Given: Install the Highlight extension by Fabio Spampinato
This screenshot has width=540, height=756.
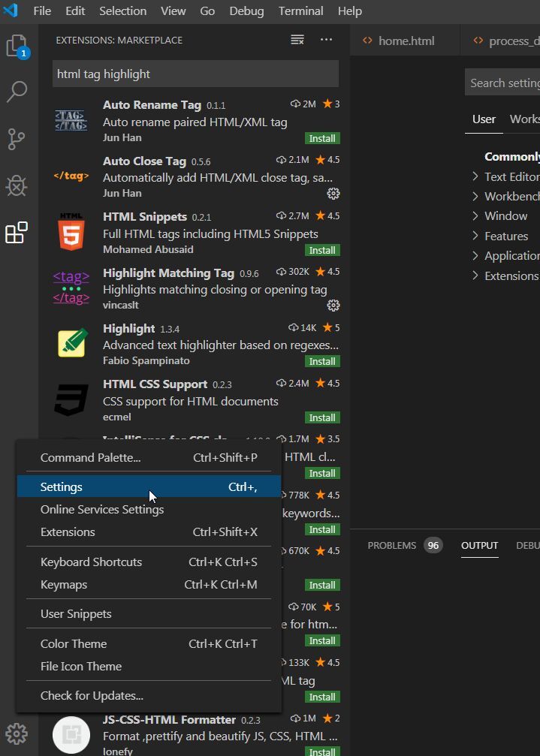Looking at the screenshot, I should pos(322,362).
